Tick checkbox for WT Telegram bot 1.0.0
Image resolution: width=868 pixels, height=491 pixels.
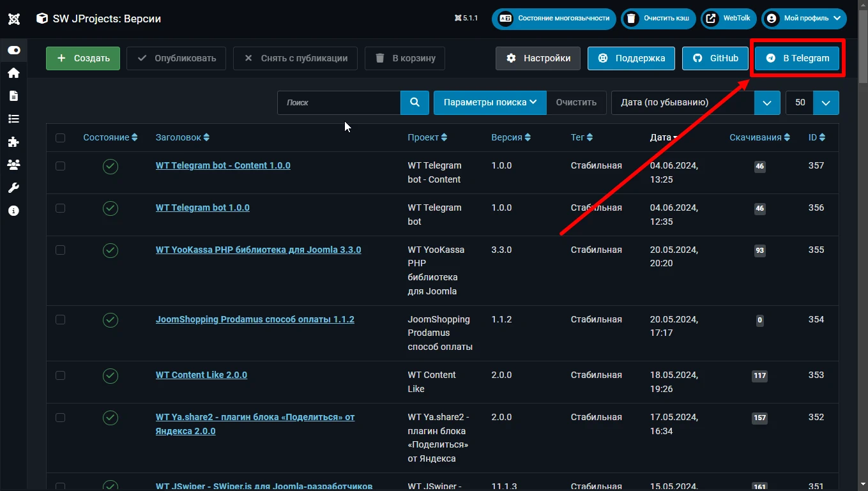pyautogui.click(x=60, y=208)
